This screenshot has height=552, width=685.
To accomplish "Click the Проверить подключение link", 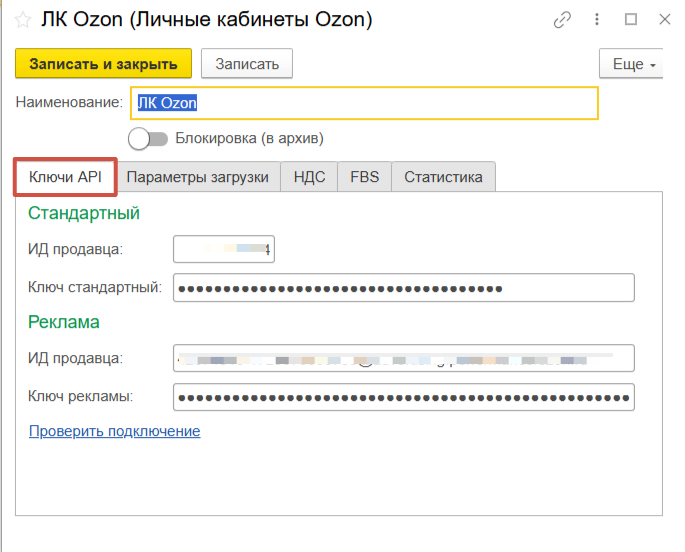I will click(x=114, y=431).
